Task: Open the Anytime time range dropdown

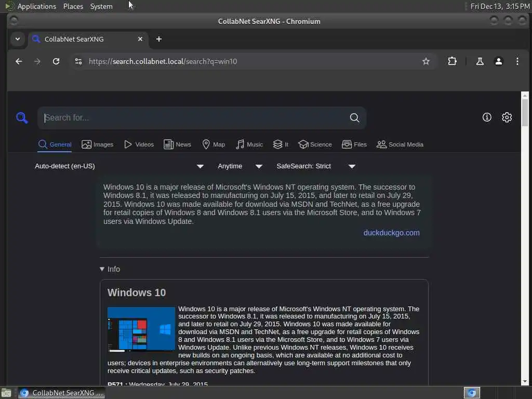Action: click(240, 166)
